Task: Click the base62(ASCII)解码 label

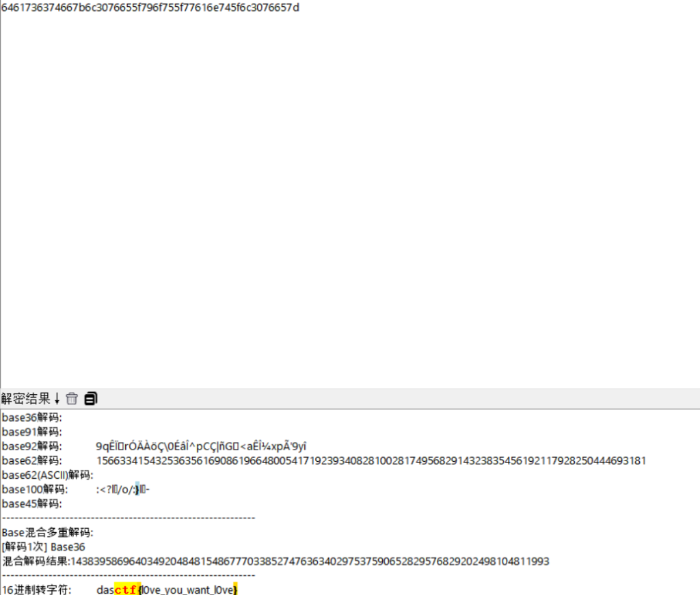Action: tap(47, 475)
